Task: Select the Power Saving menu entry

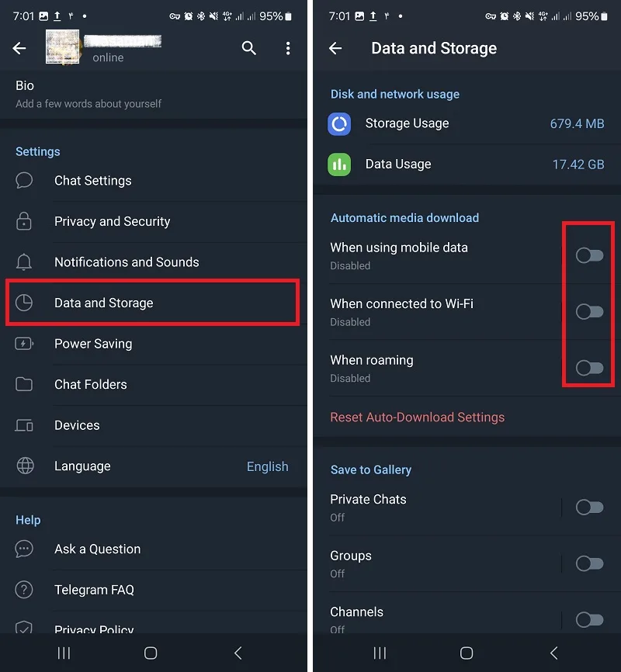Action: point(154,344)
